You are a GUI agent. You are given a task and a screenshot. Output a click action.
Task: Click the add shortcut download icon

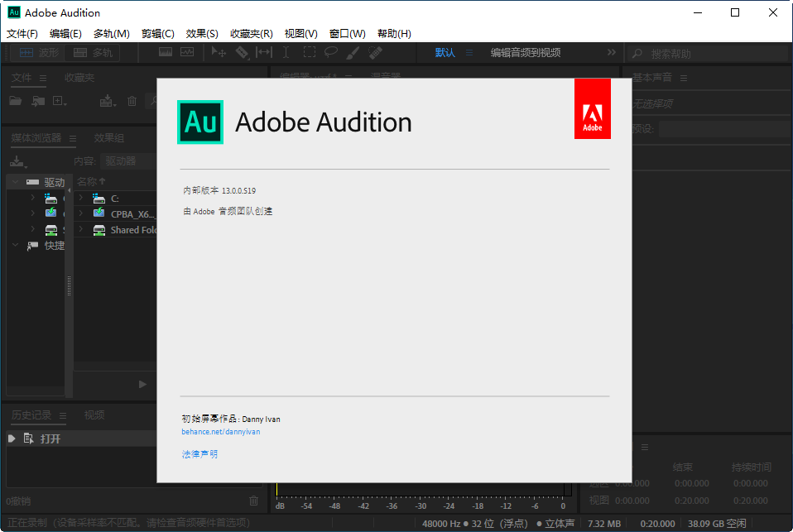click(x=17, y=161)
